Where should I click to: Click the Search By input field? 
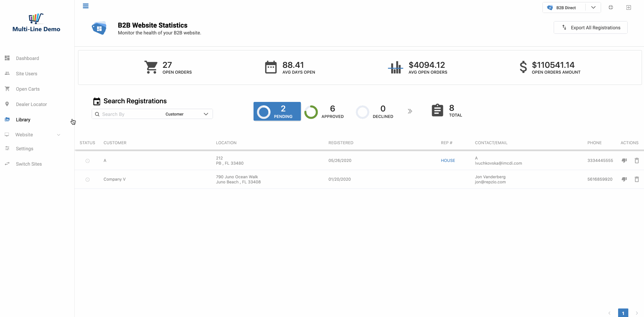[131, 114]
